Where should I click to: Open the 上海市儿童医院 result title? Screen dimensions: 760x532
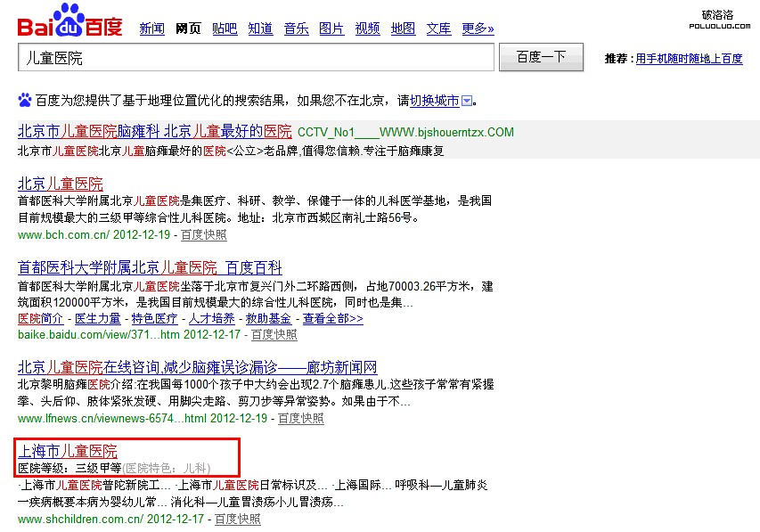point(68,452)
